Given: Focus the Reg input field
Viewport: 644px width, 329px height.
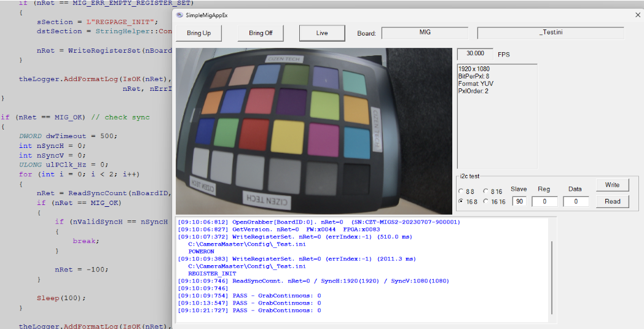Looking at the screenshot, I should pyautogui.click(x=544, y=201).
